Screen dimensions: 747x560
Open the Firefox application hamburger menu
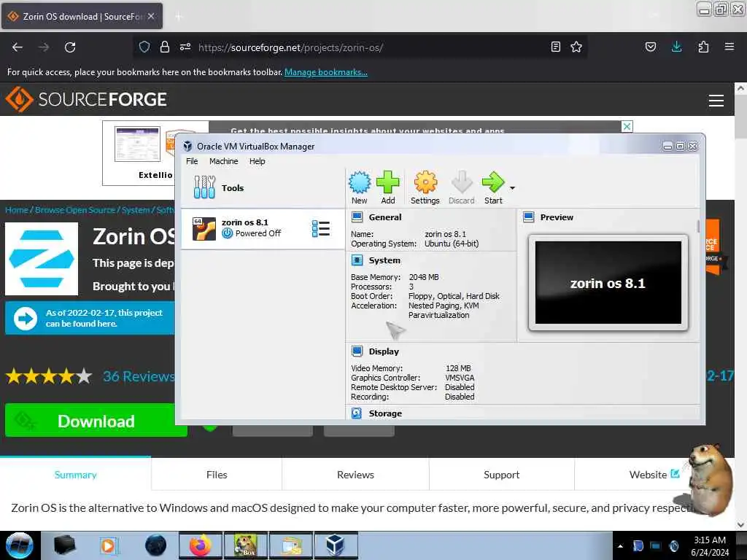click(729, 47)
